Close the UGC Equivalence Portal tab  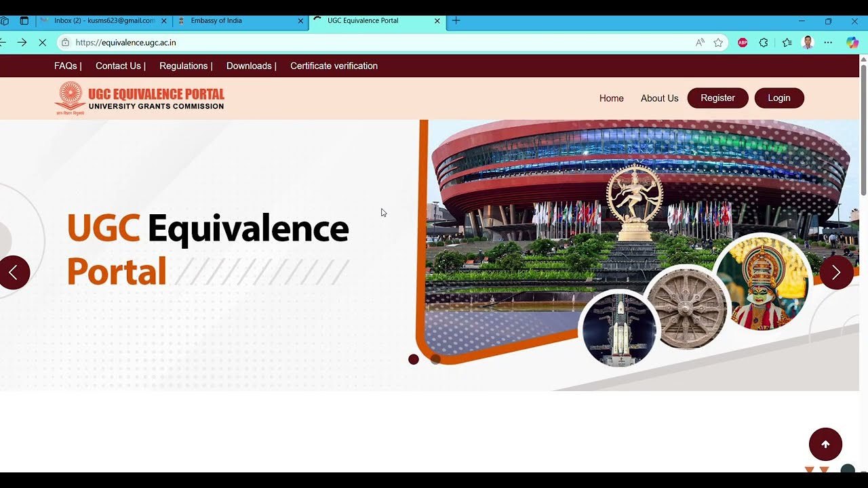(x=437, y=21)
